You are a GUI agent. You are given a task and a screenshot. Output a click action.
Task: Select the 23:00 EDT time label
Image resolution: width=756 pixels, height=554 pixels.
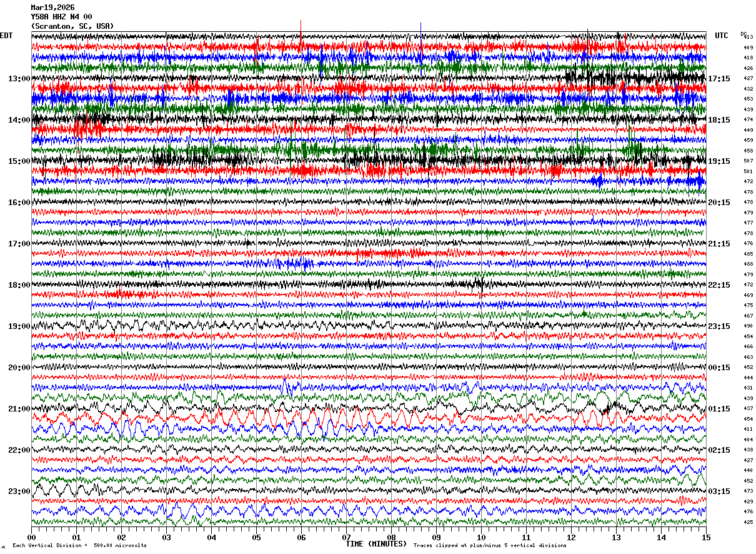(x=19, y=491)
